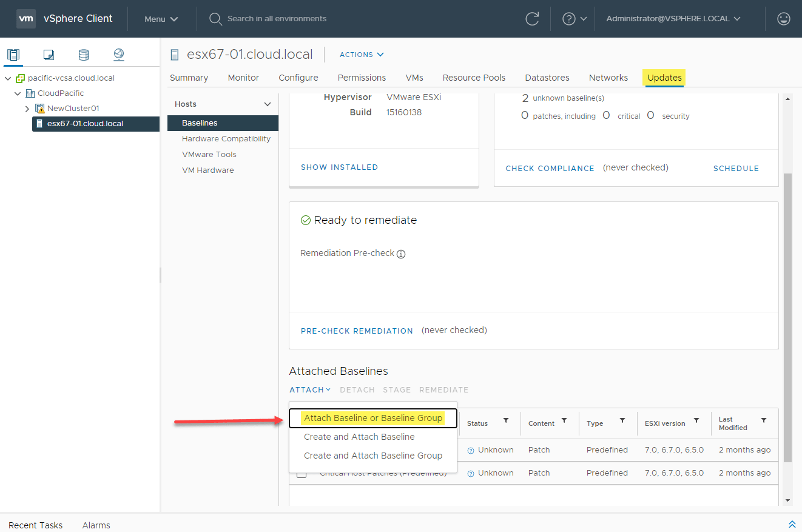Refresh the vSphere Client view
The height and width of the screenshot is (532, 802).
point(532,19)
